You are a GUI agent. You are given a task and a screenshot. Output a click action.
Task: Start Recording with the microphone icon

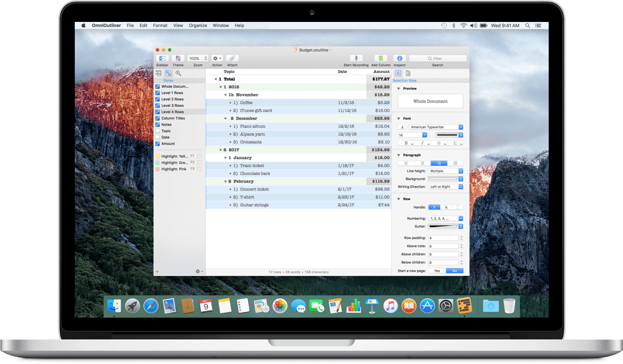356,58
